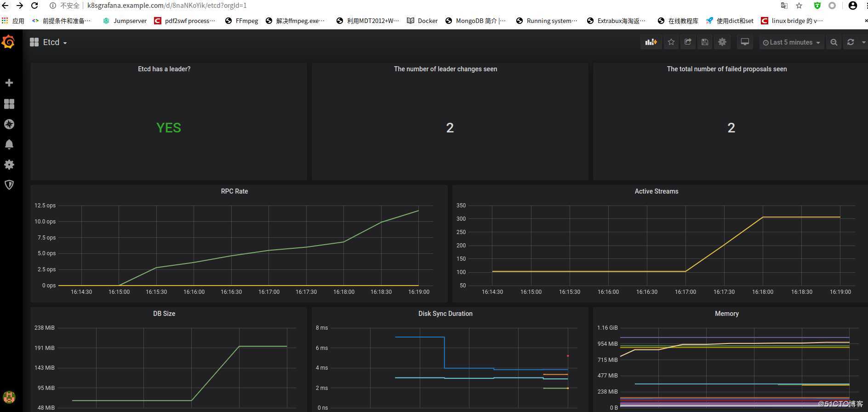Save the dashboard with floppy icon
The width and height of the screenshot is (868, 412).
point(705,42)
